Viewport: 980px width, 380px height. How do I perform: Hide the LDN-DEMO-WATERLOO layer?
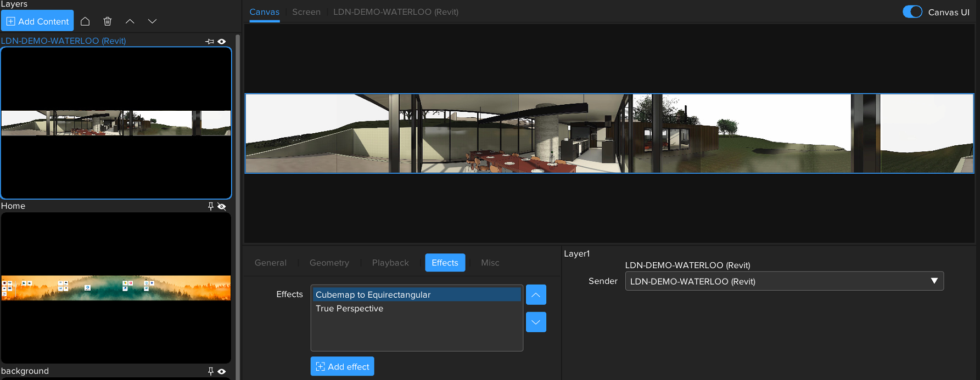click(222, 42)
